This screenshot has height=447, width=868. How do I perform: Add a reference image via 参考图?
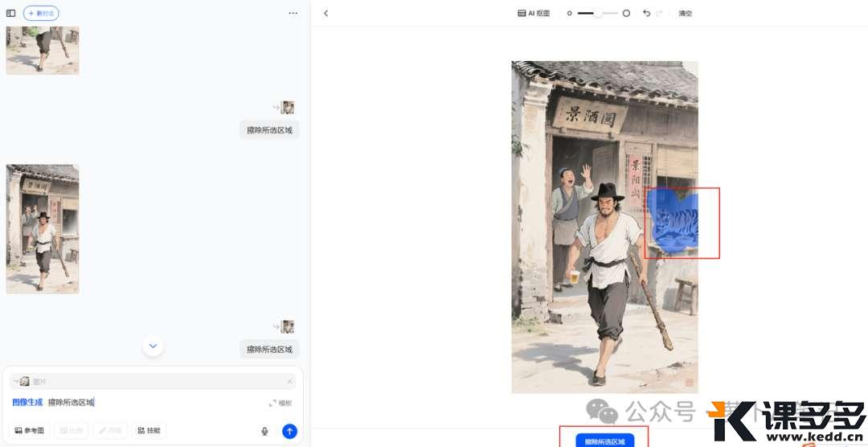click(x=30, y=430)
